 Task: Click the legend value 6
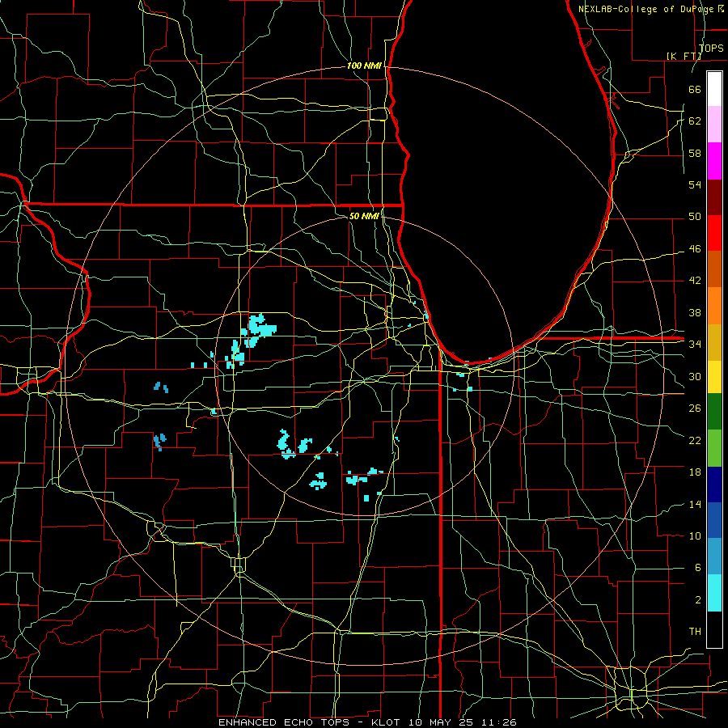pos(697,568)
